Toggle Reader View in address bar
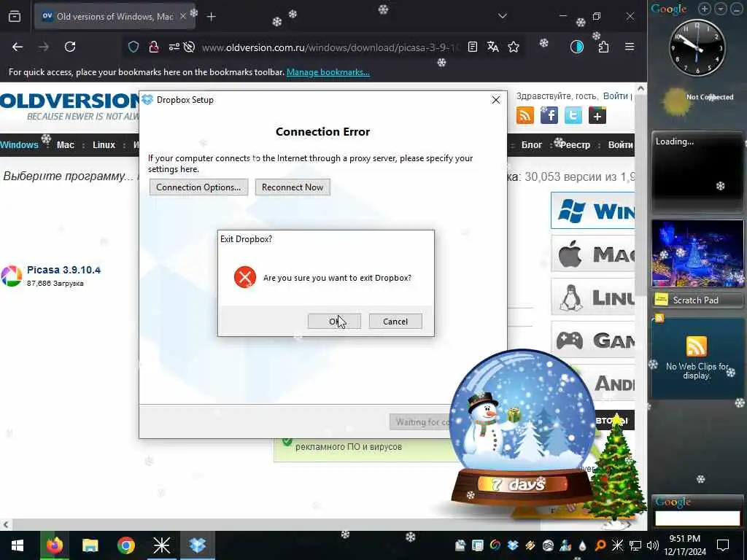Screen dimensions: 747x560 click(473, 47)
